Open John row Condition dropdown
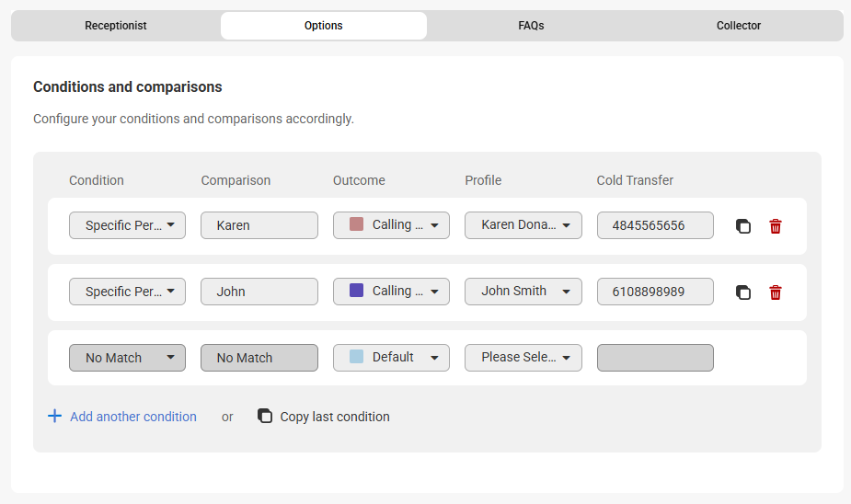The width and height of the screenshot is (851, 504). point(127,292)
